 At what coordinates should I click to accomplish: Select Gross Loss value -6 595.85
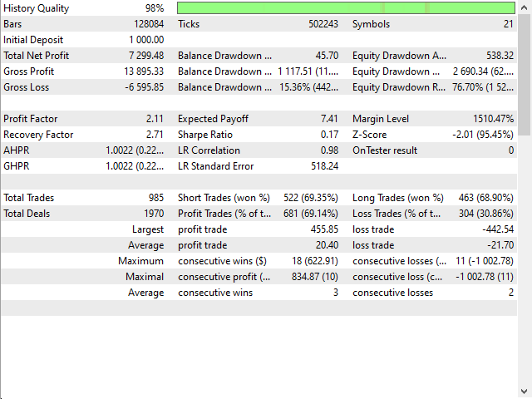coord(144,87)
